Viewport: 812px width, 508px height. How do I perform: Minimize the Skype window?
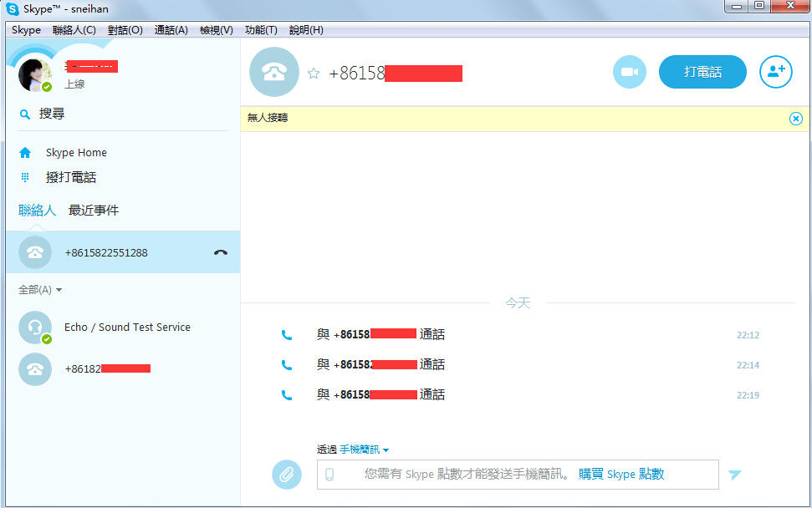pyautogui.click(x=737, y=6)
